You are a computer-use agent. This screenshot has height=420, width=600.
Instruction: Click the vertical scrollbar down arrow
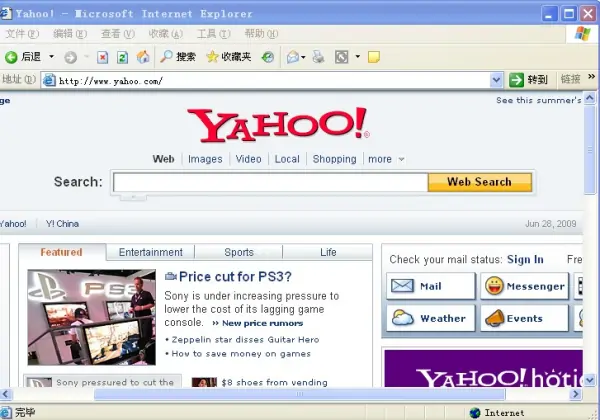coord(590,380)
